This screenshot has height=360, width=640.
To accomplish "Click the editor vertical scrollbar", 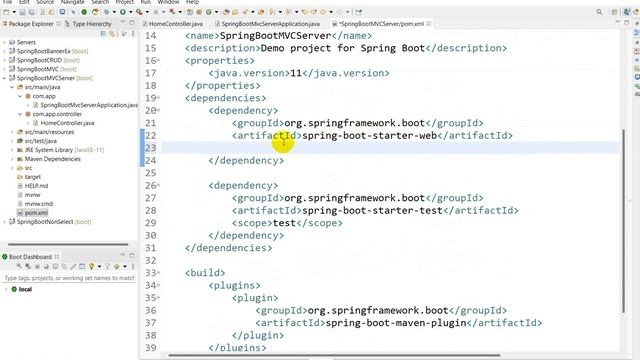I will pos(623,221).
